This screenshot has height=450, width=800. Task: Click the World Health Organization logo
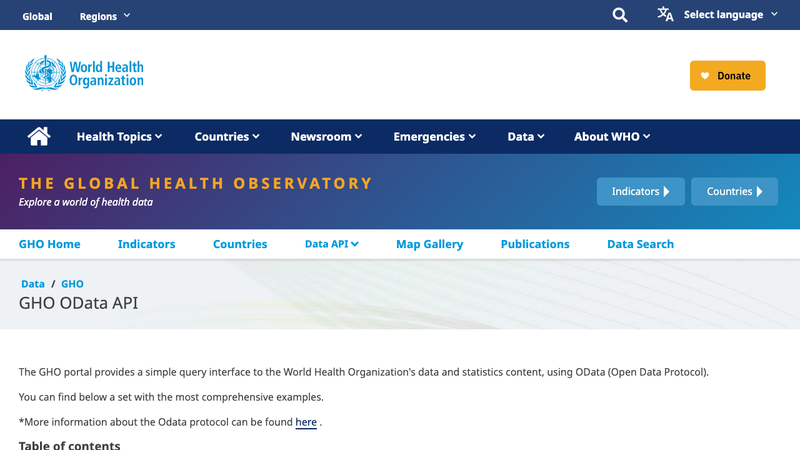(x=84, y=73)
